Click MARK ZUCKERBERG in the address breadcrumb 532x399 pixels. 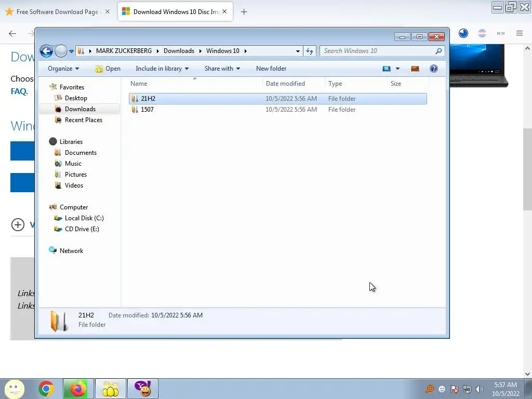[x=124, y=51]
